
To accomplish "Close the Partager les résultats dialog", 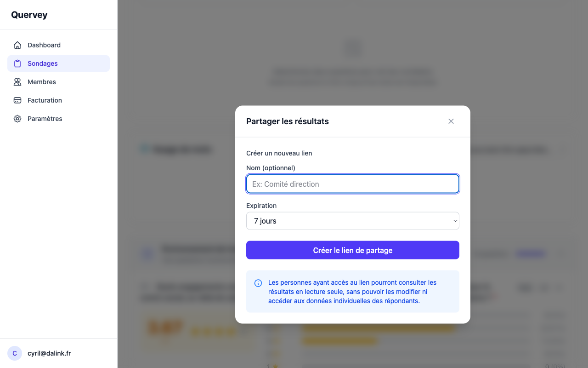I will pyautogui.click(x=451, y=121).
